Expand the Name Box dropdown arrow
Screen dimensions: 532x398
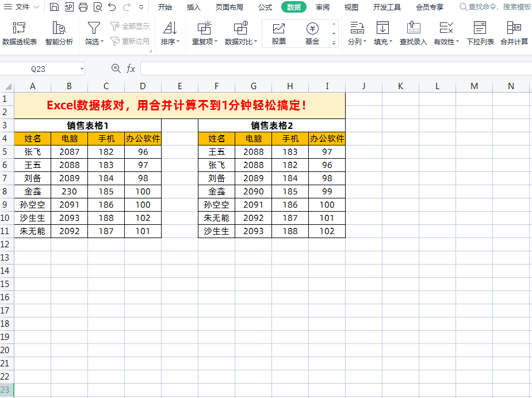point(82,69)
